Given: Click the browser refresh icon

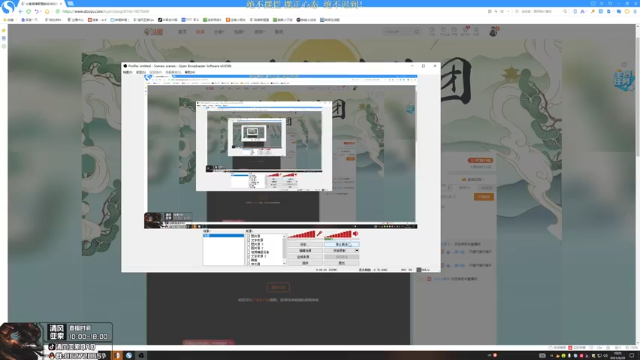Looking at the screenshot, I should (x=29, y=11).
